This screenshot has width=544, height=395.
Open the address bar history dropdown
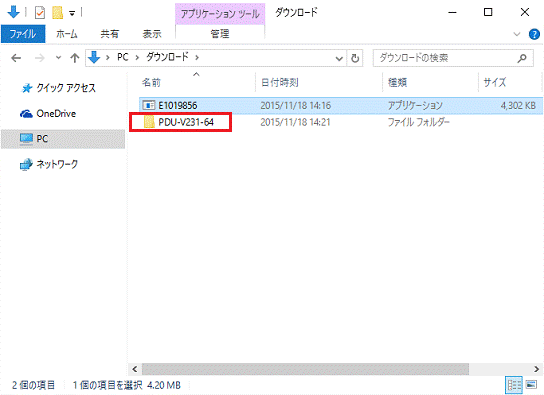click(x=339, y=58)
